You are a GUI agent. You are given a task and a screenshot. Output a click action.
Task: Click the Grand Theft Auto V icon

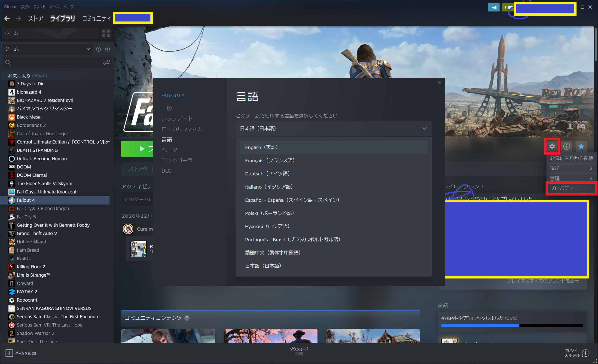pos(12,233)
